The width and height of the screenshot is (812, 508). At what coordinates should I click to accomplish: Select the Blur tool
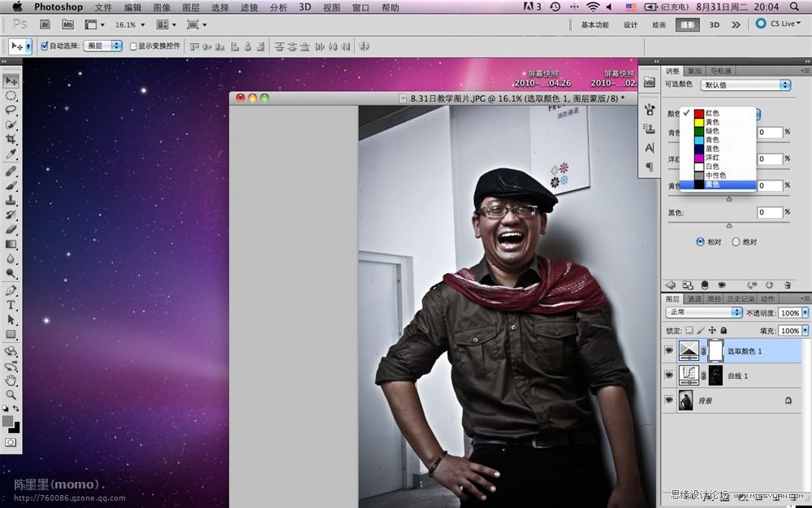[x=11, y=258]
